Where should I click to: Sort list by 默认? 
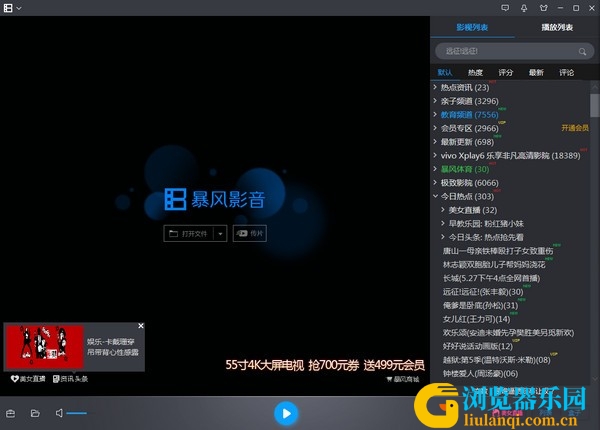tap(445, 72)
